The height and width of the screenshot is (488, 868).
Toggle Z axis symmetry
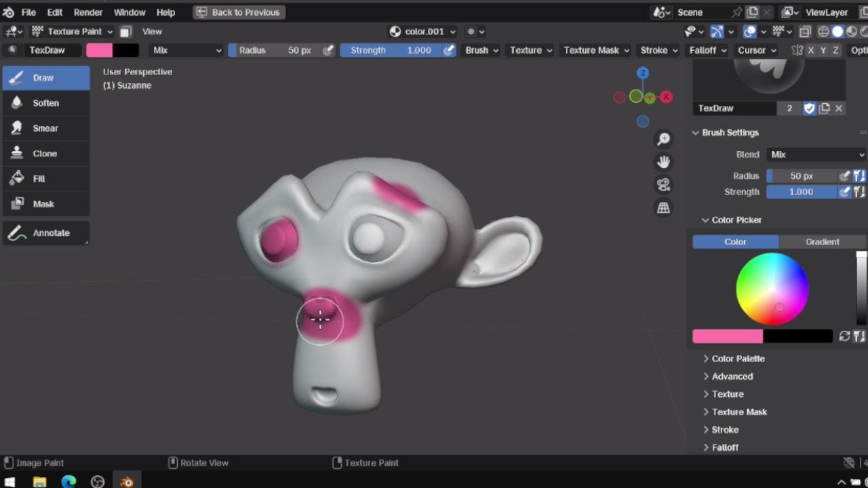pos(835,50)
